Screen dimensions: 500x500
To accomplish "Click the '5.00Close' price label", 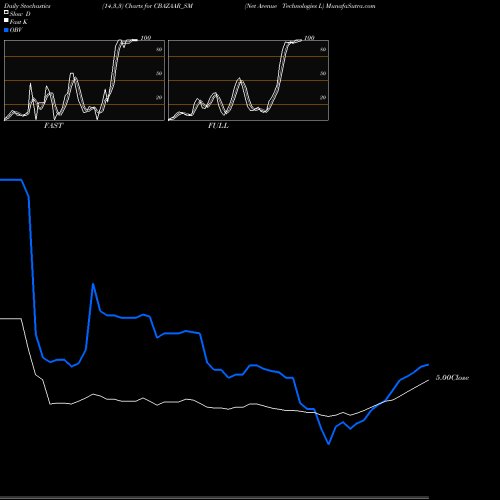I will (x=452, y=378).
